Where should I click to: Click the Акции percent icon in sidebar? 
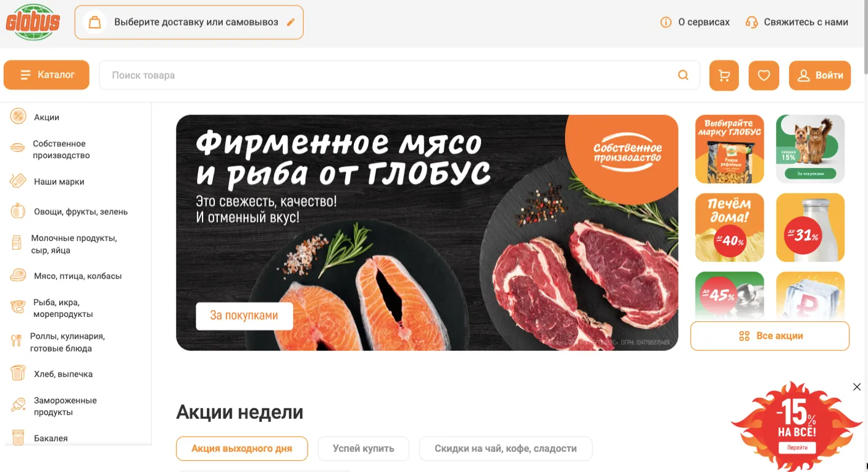coord(18,116)
